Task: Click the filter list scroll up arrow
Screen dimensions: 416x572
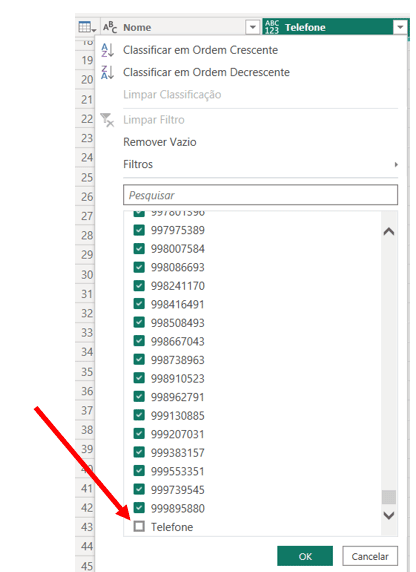Action: (x=389, y=232)
